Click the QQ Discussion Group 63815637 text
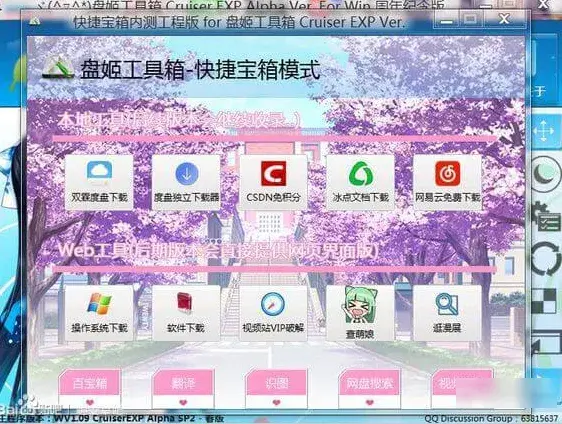This screenshot has height=424, width=562. (x=491, y=419)
